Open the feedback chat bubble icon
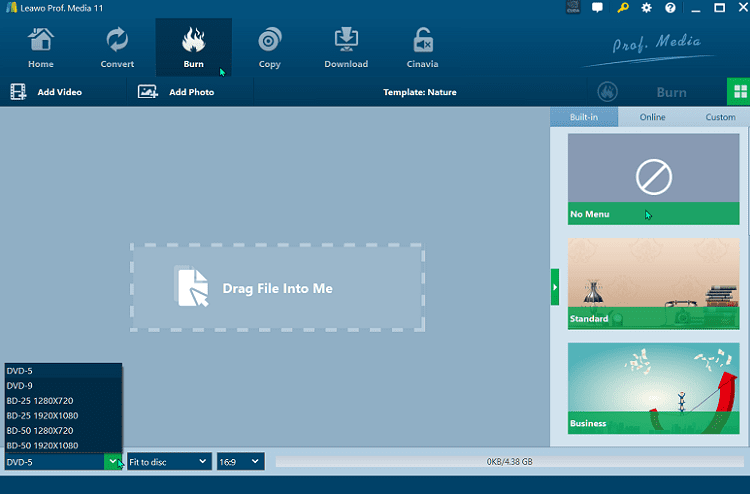Screen dimensions: 750x494 pos(597,8)
